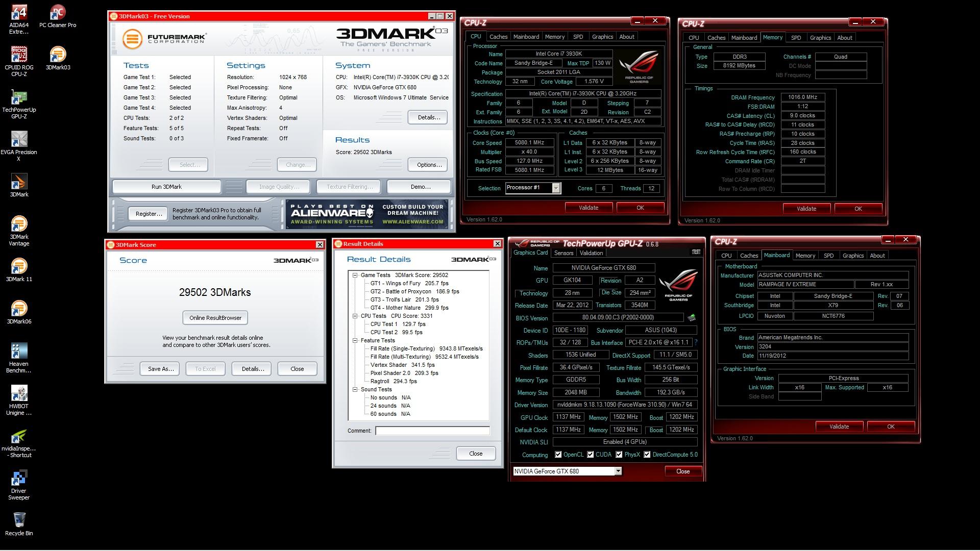The image size is (980, 551).
Task: Click Register... button in 3DMark03
Action: point(149,214)
